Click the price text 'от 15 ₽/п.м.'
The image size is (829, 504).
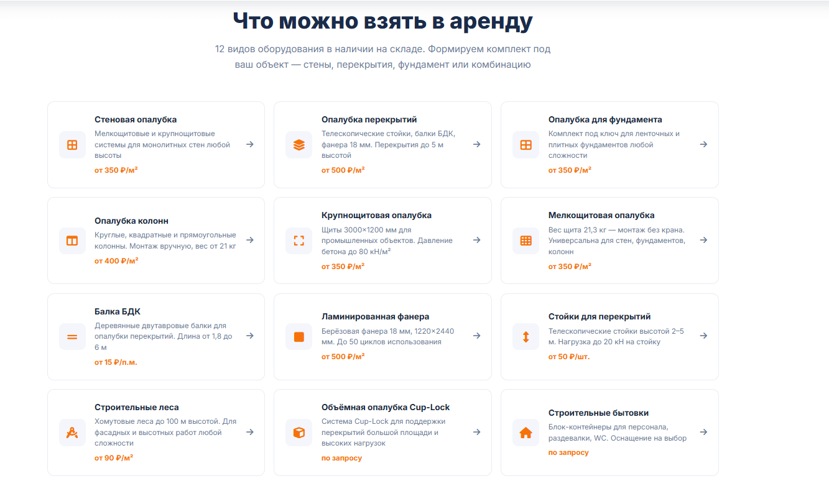(116, 362)
